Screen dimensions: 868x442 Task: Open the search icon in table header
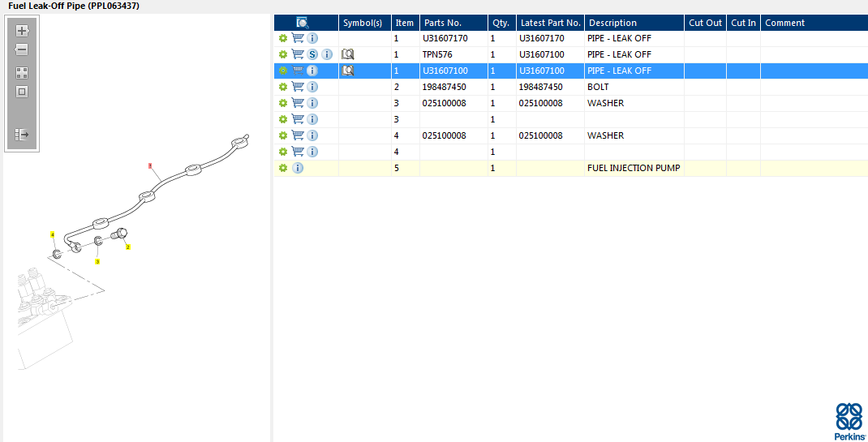[x=303, y=23]
